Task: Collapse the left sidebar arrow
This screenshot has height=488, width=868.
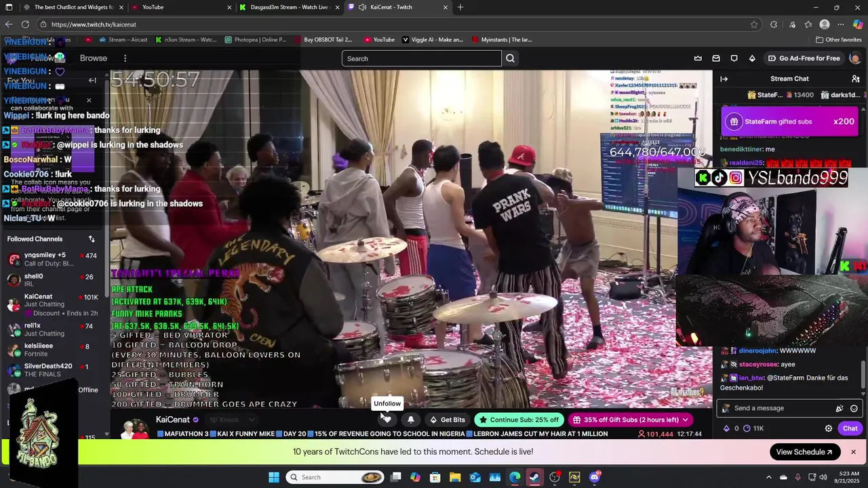Action: [x=92, y=81]
